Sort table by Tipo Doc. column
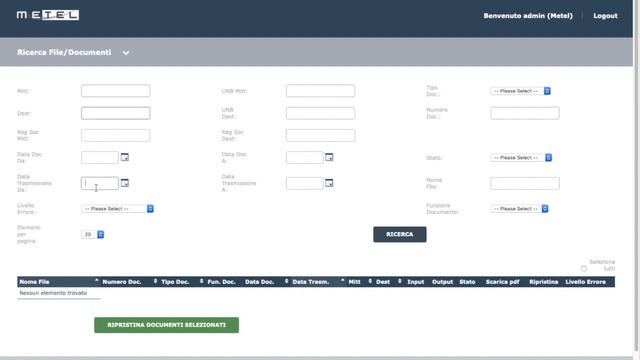Image resolution: width=640 pixels, height=360 pixels. [x=175, y=282]
